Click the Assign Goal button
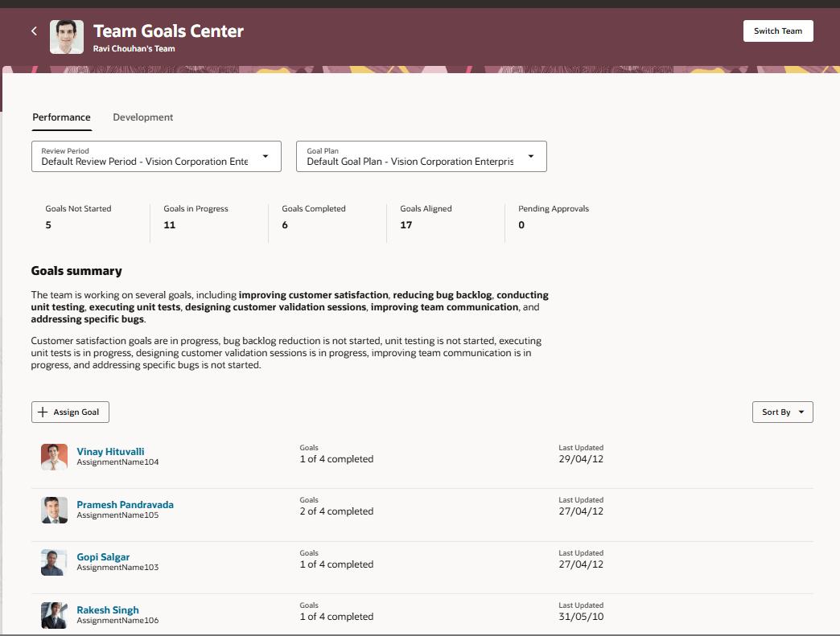 (70, 412)
